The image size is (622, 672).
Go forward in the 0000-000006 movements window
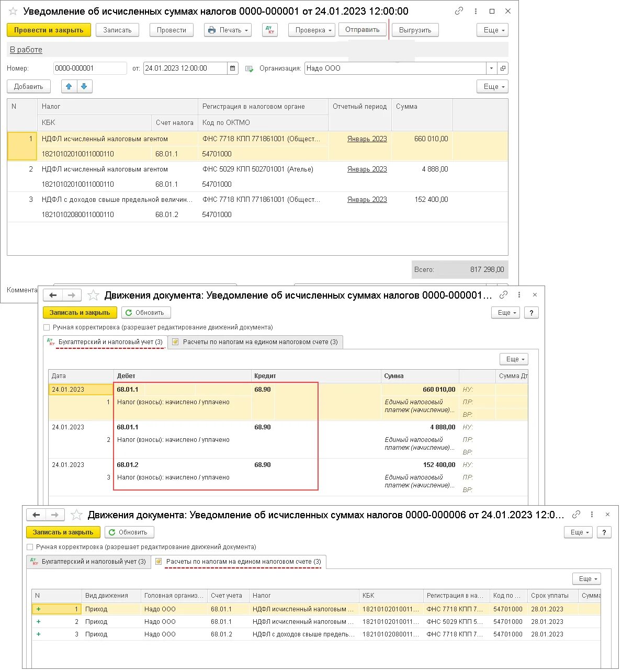pos(55,515)
